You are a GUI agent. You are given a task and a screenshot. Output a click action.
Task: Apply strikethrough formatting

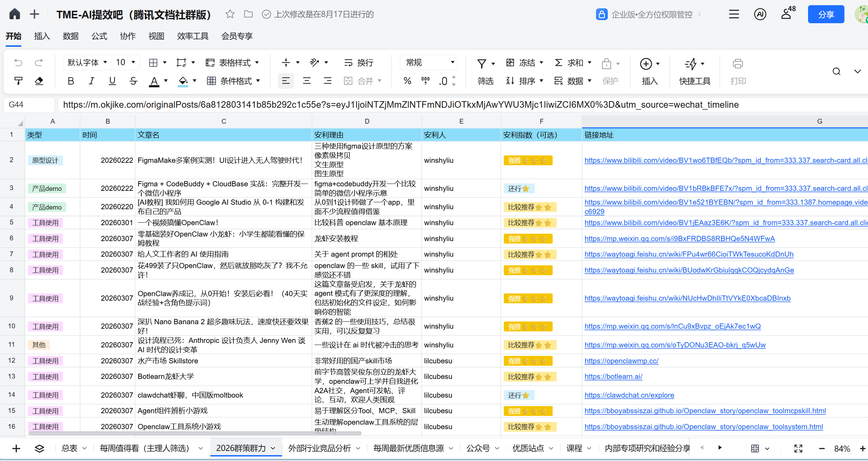point(133,81)
